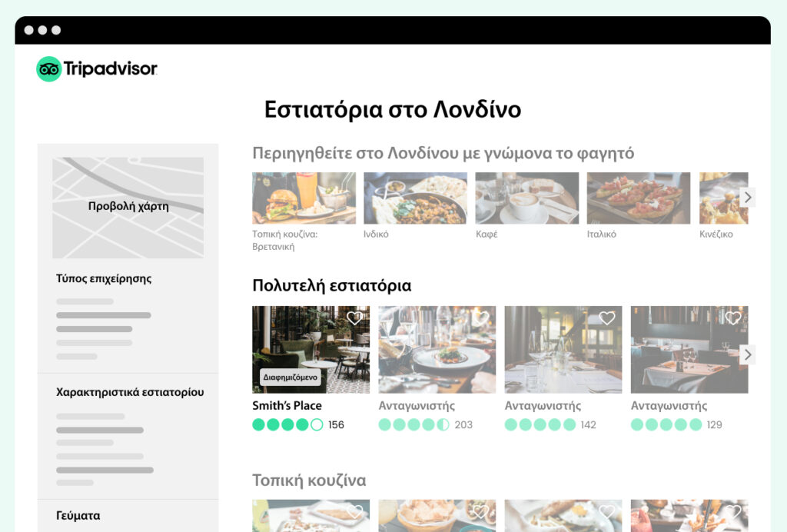Select the Καφέ label
Viewport: 787px width, 532px height.
pos(486,234)
